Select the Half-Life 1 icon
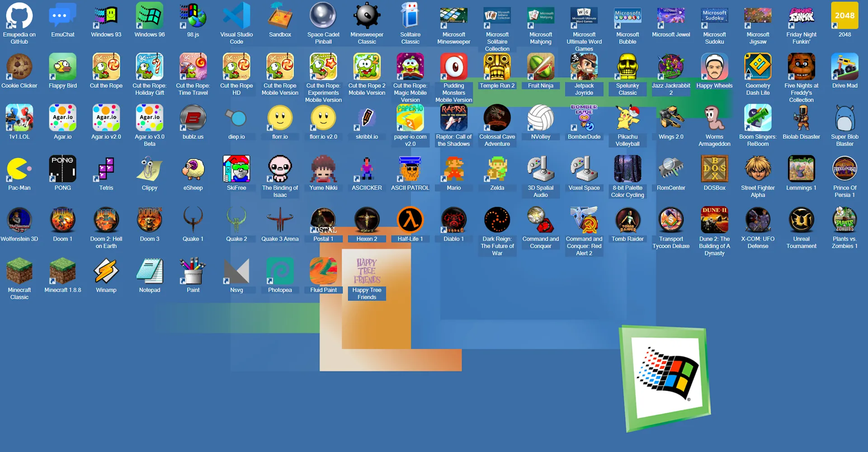Viewport: 868px width, 452px height. click(x=410, y=220)
